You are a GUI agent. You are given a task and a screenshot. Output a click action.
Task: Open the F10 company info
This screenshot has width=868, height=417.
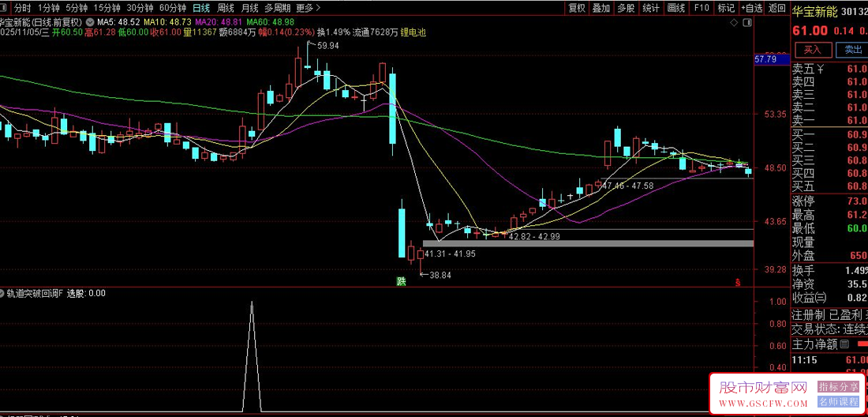[x=702, y=8]
